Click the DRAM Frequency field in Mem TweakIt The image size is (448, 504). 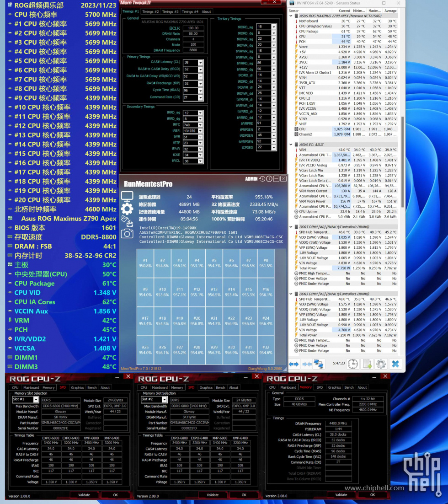(193, 50)
